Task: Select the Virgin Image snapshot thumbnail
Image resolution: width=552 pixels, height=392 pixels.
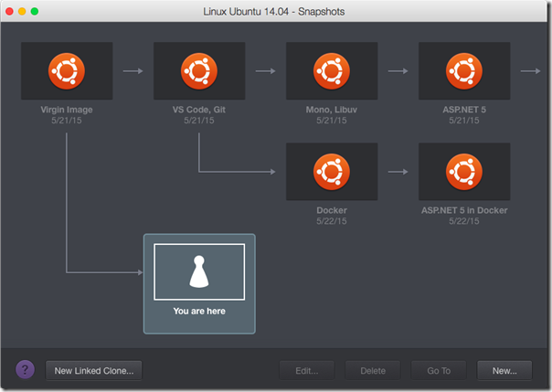Action: click(67, 70)
